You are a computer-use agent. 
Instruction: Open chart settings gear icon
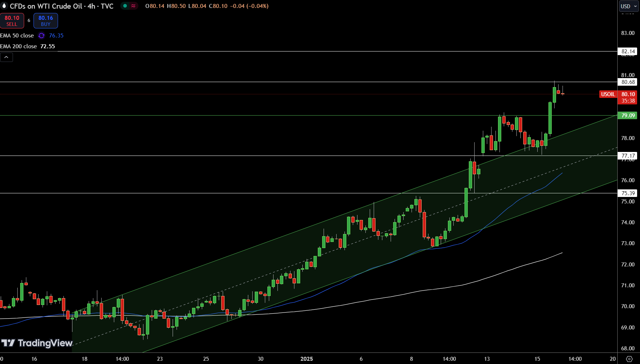pos(629,359)
